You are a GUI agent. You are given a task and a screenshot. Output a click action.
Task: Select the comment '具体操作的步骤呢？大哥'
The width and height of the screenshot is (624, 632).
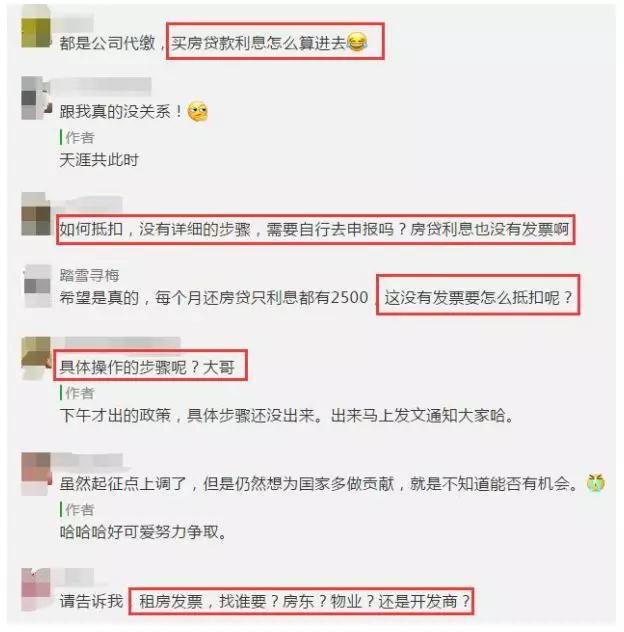coord(150,366)
